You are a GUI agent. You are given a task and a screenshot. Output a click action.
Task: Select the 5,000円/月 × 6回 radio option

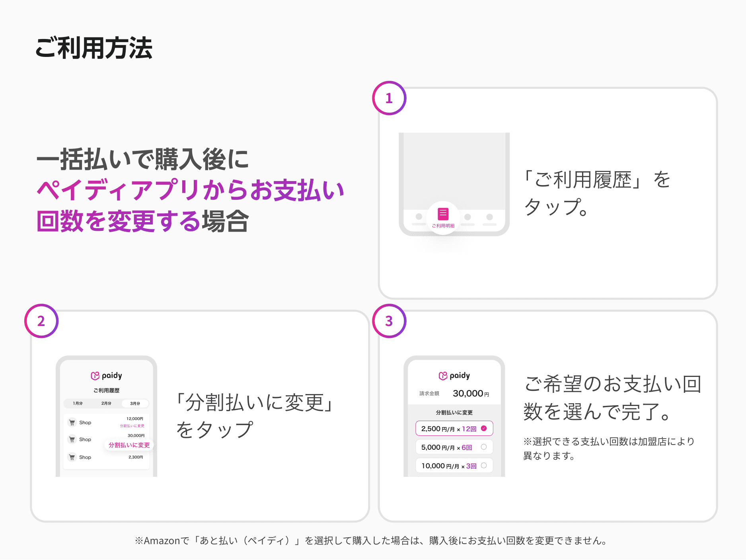point(483,447)
